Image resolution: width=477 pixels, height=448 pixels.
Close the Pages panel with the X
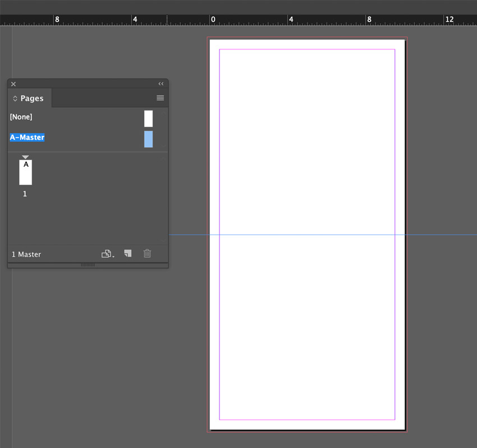click(13, 84)
